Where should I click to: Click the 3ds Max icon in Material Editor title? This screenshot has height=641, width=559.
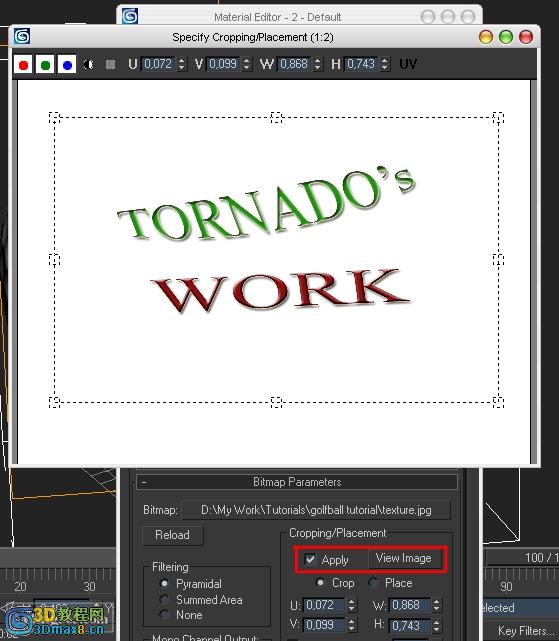[130, 16]
